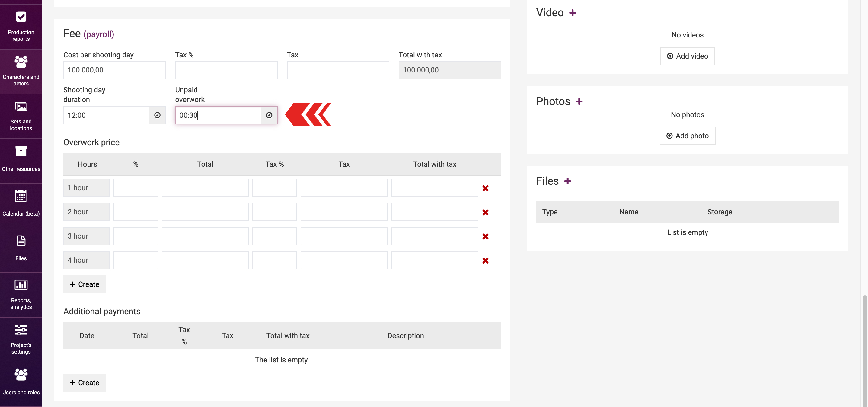Delete the 1 hour overwork row
Image resolution: width=868 pixels, height=407 pixels.
[485, 188]
